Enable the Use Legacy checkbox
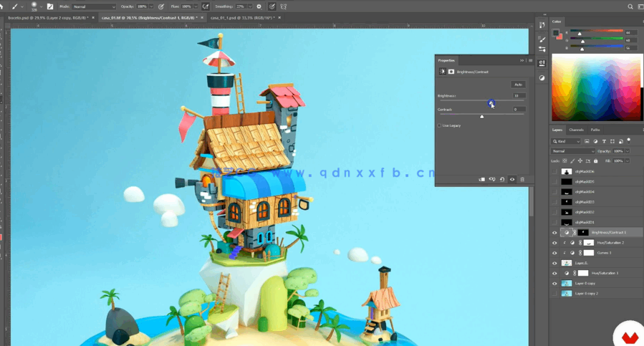644x346 pixels. click(439, 126)
